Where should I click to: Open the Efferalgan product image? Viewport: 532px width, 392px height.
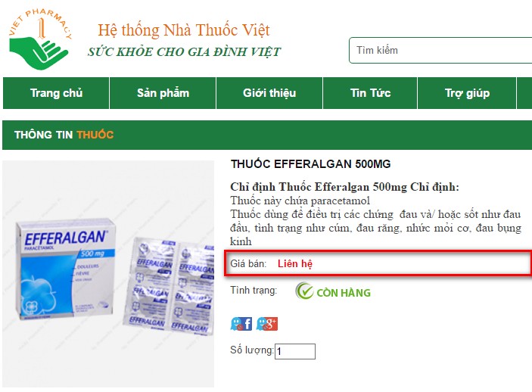[108, 274]
